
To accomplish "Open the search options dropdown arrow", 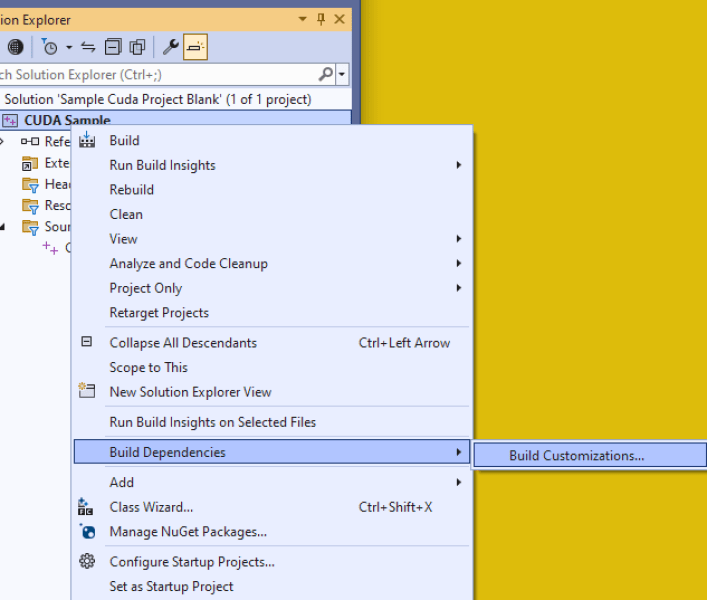I will point(342,74).
